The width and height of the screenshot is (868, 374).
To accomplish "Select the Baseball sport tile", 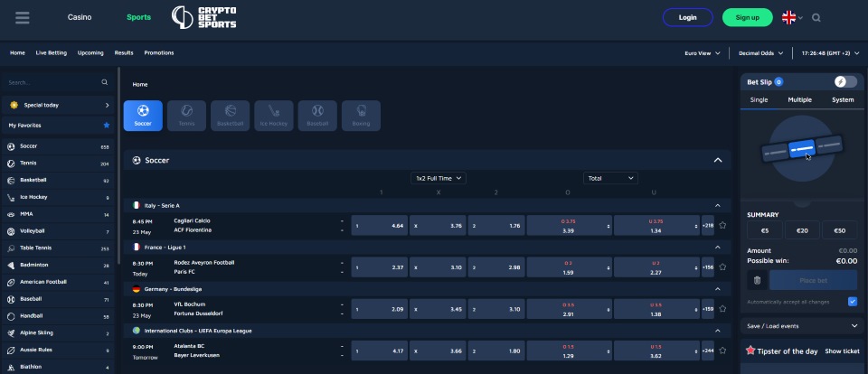I will [317, 116].
